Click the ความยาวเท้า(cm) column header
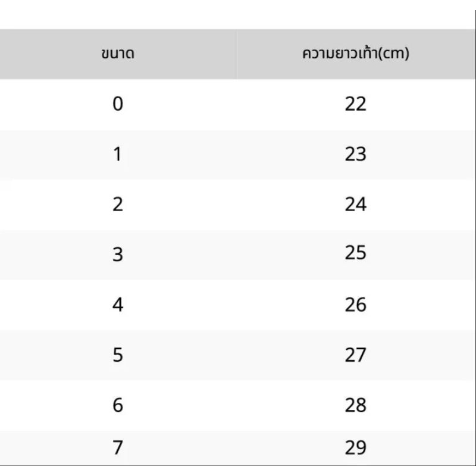The image size is (476, 476). coord(356,54)
